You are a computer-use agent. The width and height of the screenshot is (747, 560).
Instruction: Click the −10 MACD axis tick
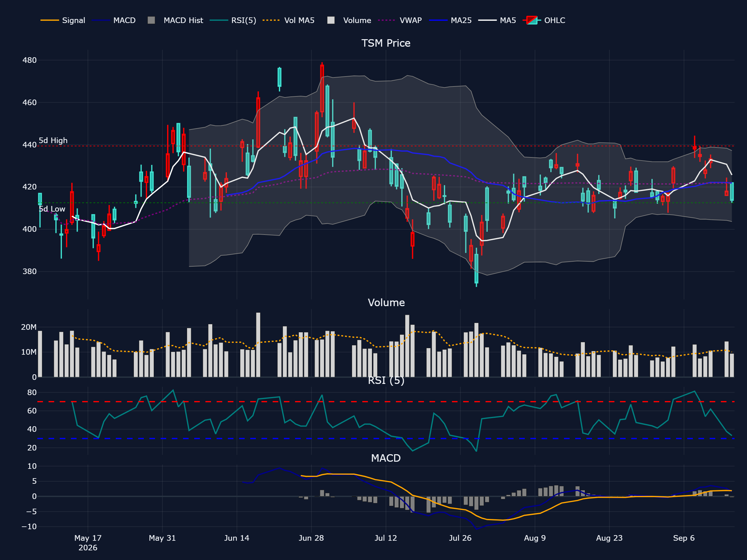[x=29, y=527]
